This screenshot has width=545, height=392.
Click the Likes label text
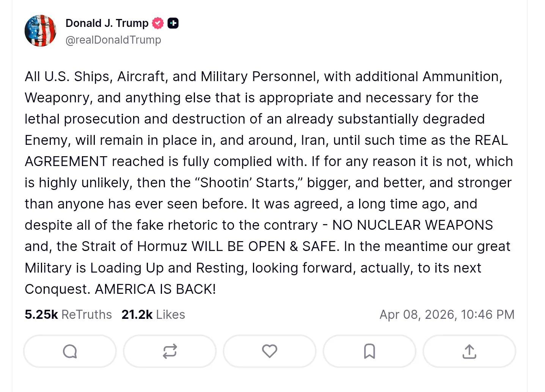coord(170,315)
